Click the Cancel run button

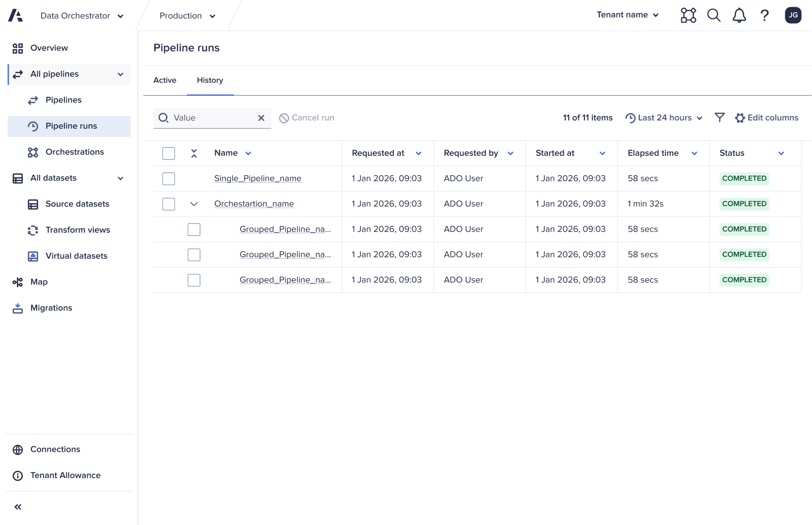pyautogui.click(x=307, y=118)
